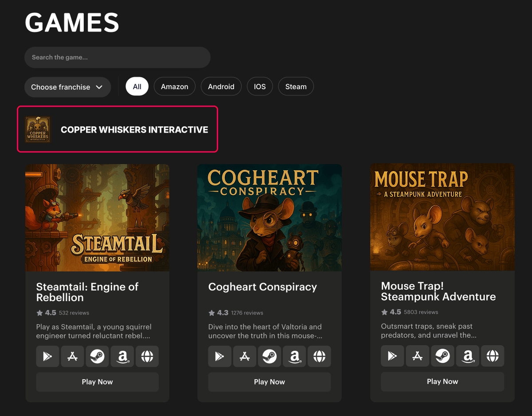
Task: Click web globe icon on Mouse Trap card
Action: click(x=493, y=356)
